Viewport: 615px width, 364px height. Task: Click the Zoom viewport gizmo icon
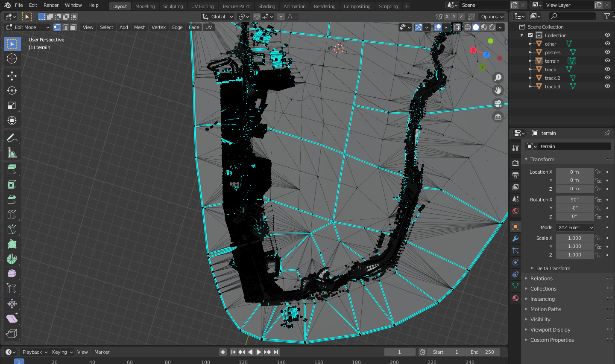click(x=498, y=78)
